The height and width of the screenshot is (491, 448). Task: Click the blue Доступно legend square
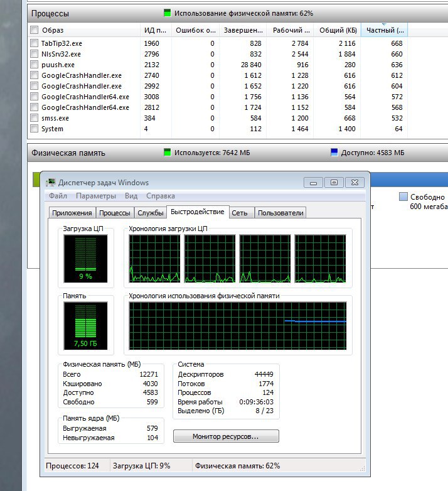tap(334, 153)
